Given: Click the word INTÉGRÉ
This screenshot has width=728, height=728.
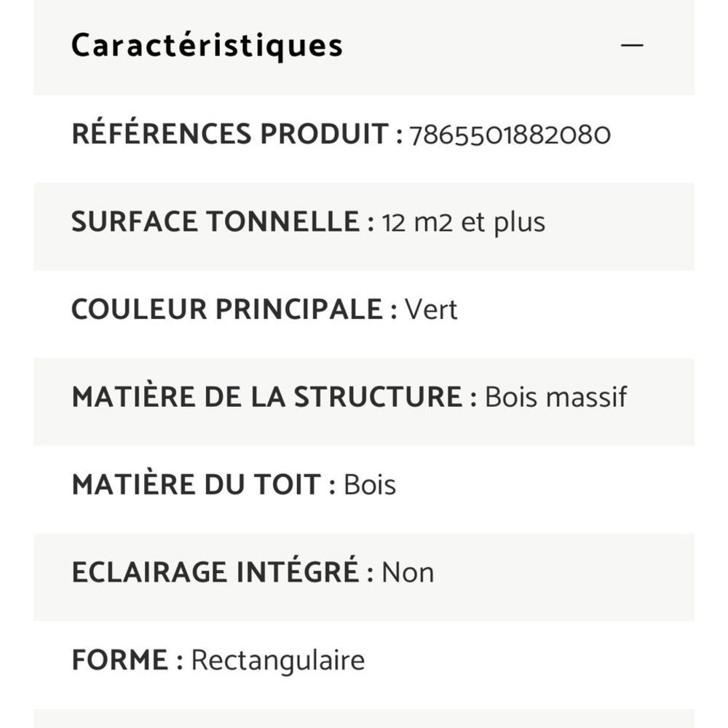Looking at the screenshot, I should (297, 573).
